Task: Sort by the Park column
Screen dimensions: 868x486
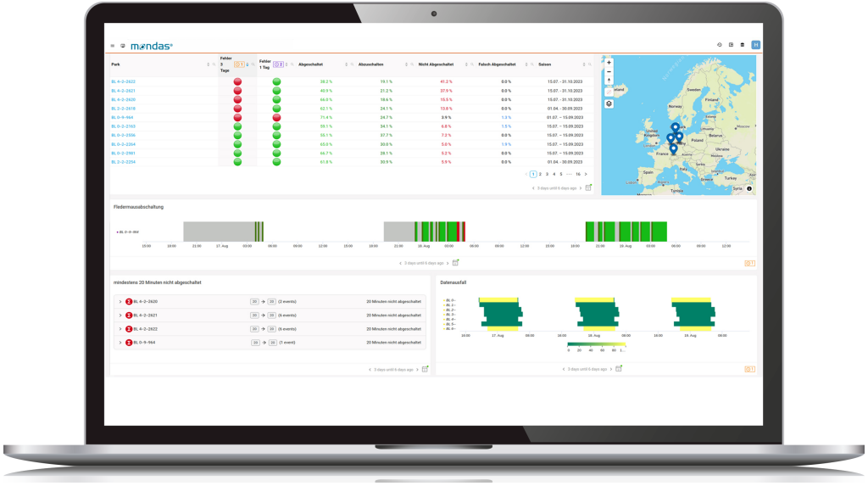Action: coord(209,64)
